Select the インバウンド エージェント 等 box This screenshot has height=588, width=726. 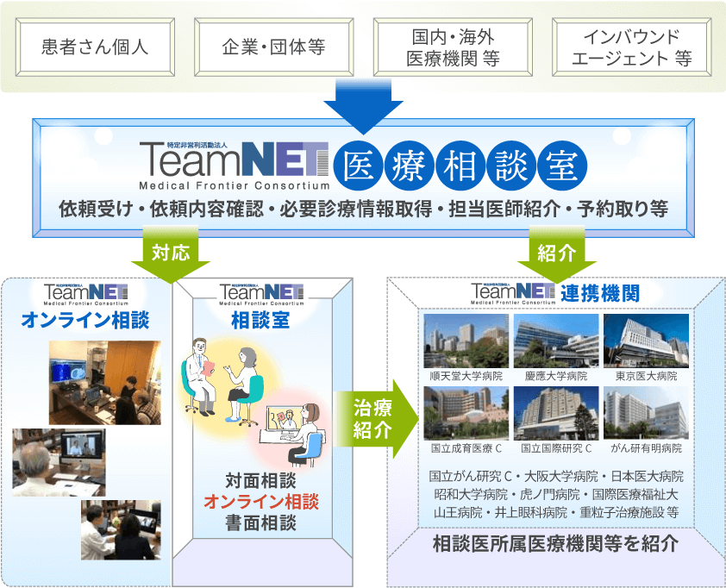[x=631, y=47]
